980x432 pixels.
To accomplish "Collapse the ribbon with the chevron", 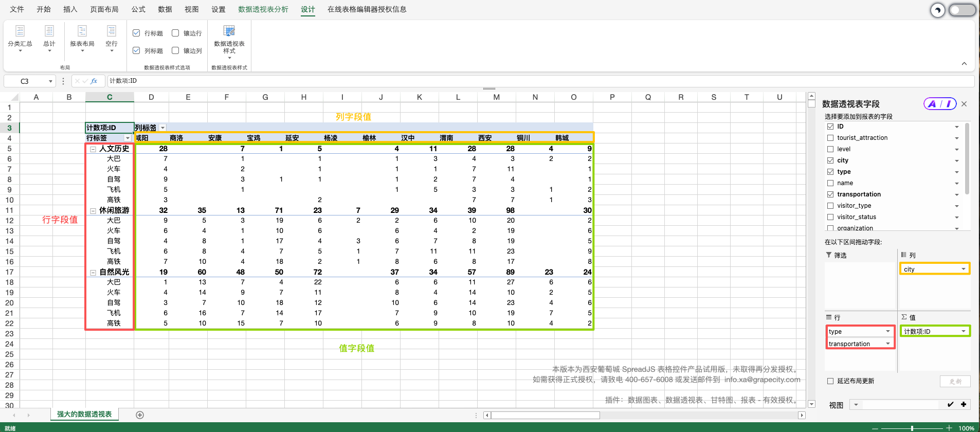I will (x=964, y=64).
